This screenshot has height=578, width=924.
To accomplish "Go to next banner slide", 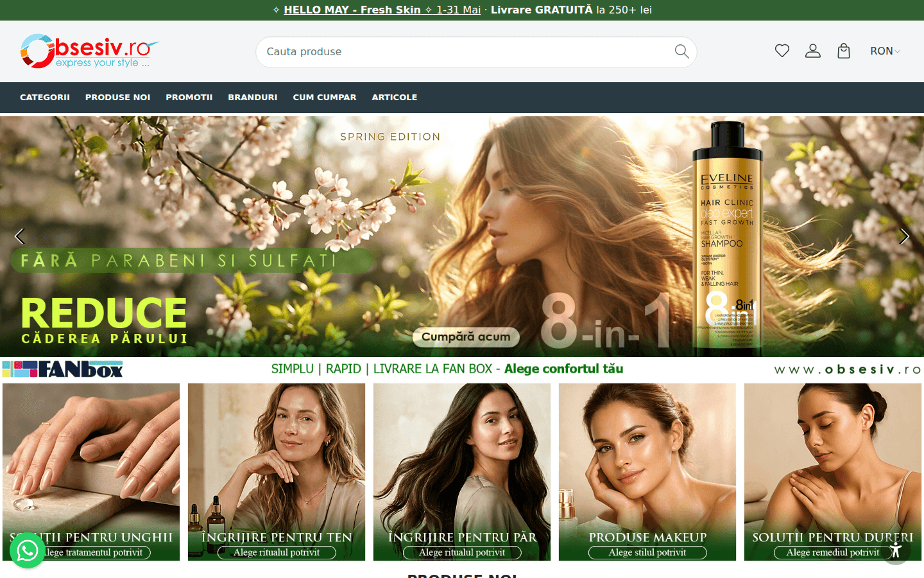I will [904, 236].
